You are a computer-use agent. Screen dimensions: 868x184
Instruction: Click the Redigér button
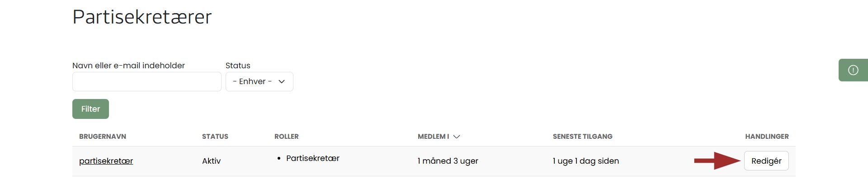[766, 161]
